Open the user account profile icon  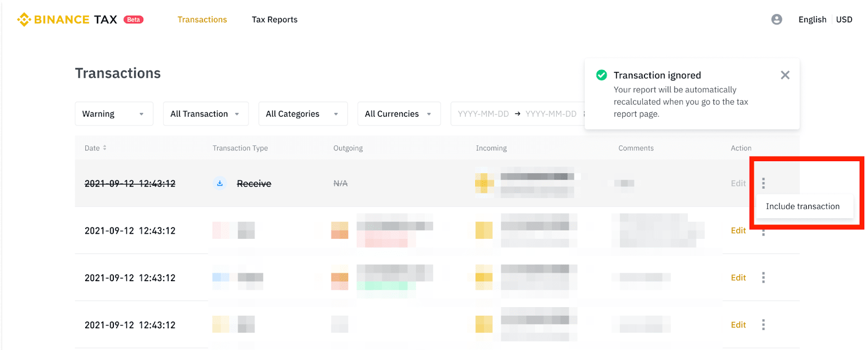pos(777,20)
